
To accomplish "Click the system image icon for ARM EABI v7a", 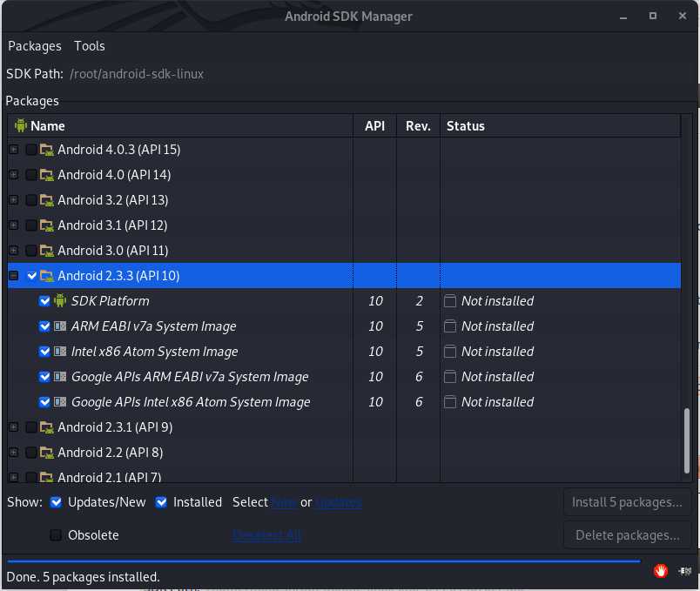I will 60,326.
